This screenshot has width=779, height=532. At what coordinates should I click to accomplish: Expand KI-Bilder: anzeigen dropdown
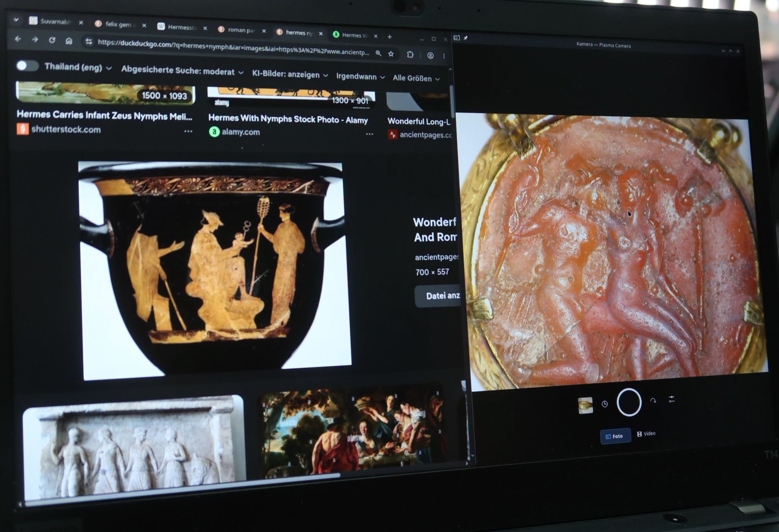pyautogui.click(x=290, y=75)
